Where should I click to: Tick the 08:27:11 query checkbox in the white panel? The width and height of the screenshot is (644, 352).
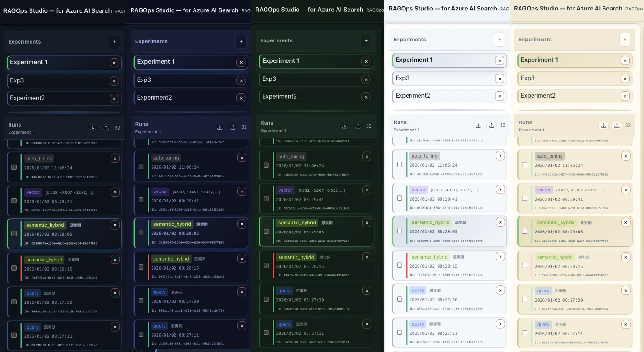(x=399, y=333)
